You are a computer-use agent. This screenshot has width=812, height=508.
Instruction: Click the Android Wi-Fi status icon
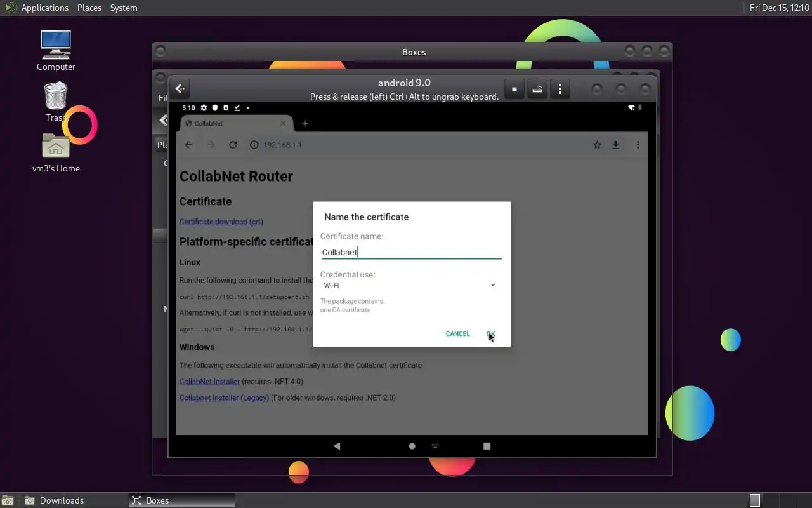point(631,108)
